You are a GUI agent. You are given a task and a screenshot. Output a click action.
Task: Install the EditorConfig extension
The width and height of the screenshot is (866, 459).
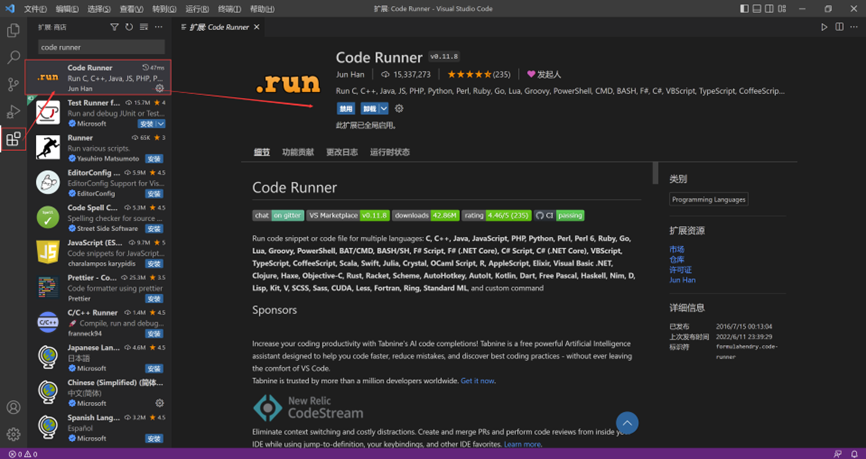154,194
